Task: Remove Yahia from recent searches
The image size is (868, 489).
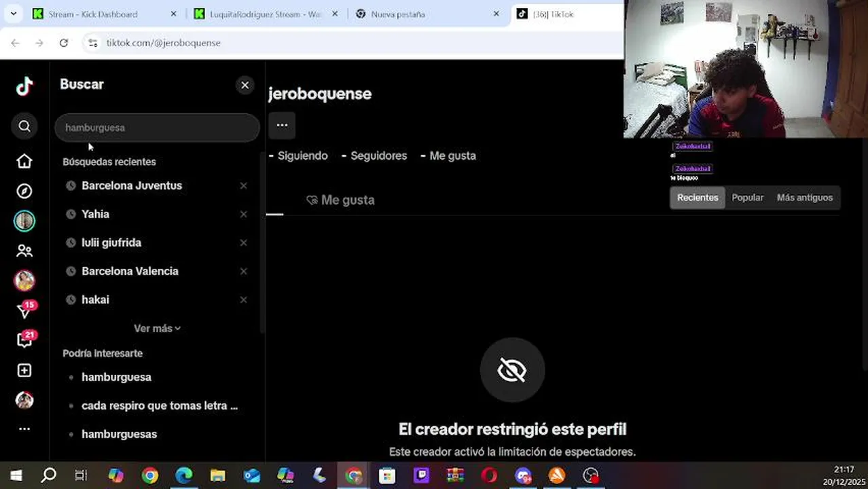Action: (x=243, y=214)
